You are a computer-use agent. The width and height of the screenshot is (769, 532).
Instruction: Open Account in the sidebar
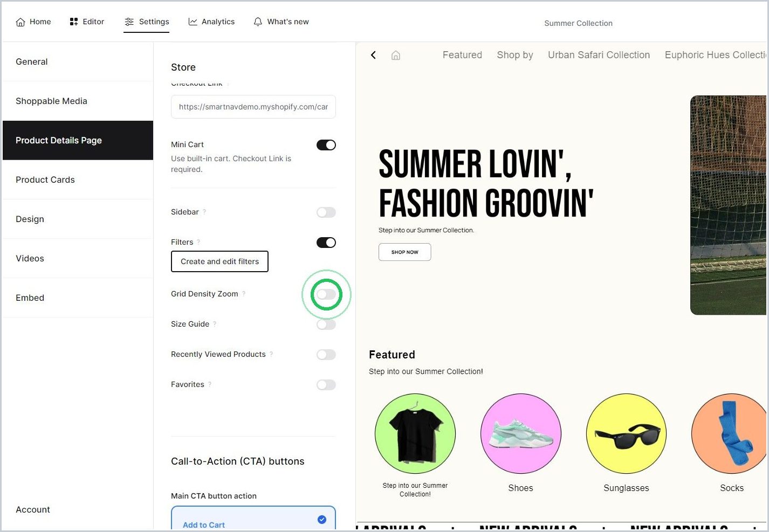33,509
